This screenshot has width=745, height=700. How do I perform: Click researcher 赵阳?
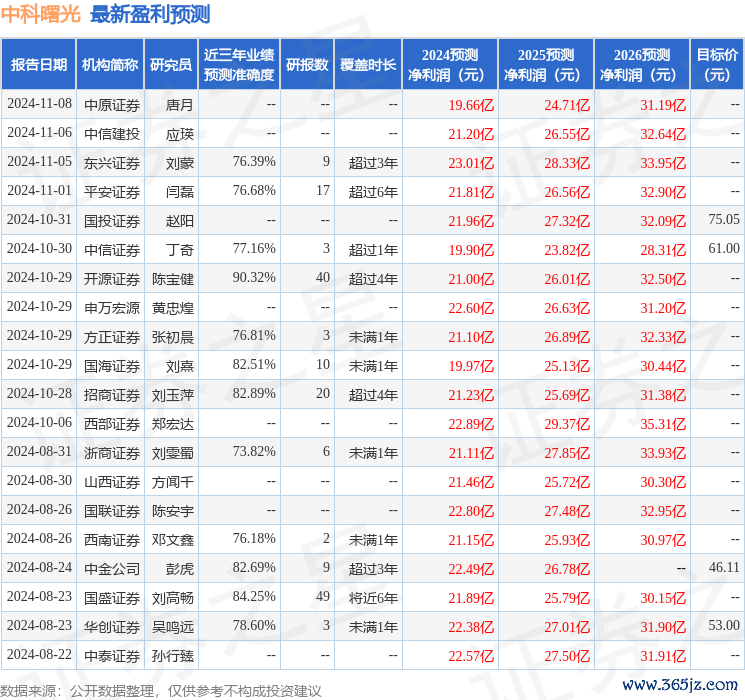coord(180,221)
